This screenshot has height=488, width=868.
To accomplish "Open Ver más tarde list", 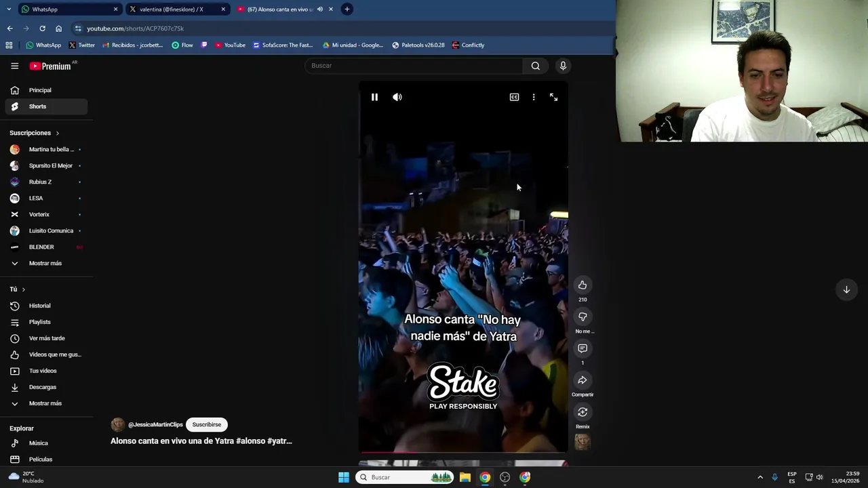I will [46, 338].
